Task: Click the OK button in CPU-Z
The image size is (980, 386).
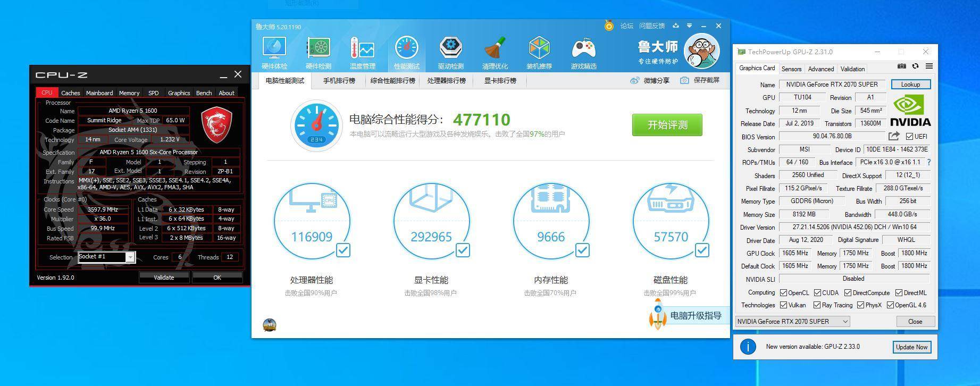Action: click(217, 278)
